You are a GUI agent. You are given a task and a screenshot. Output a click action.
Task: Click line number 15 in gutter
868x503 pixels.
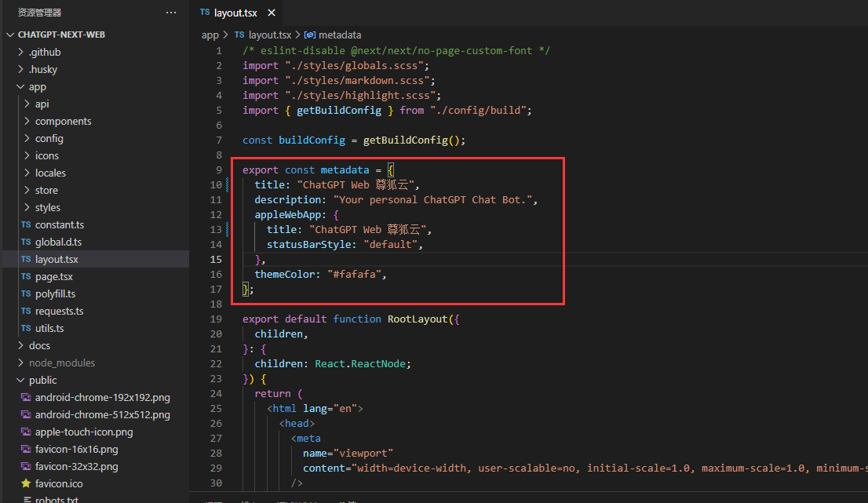pyautogui.click(x=216, y=259)
